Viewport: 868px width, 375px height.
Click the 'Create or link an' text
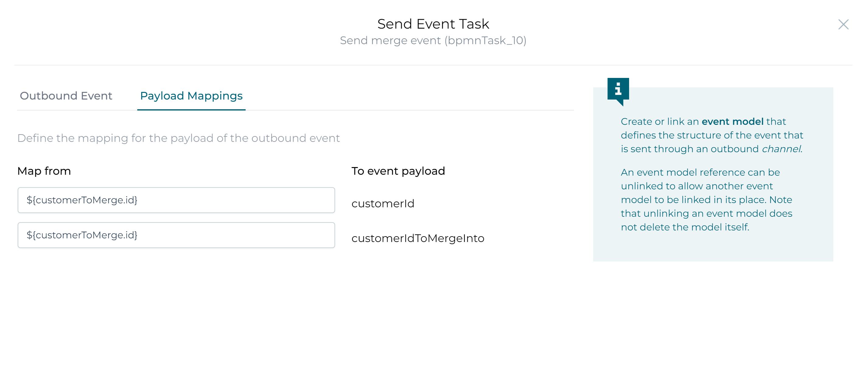point(660,122)
